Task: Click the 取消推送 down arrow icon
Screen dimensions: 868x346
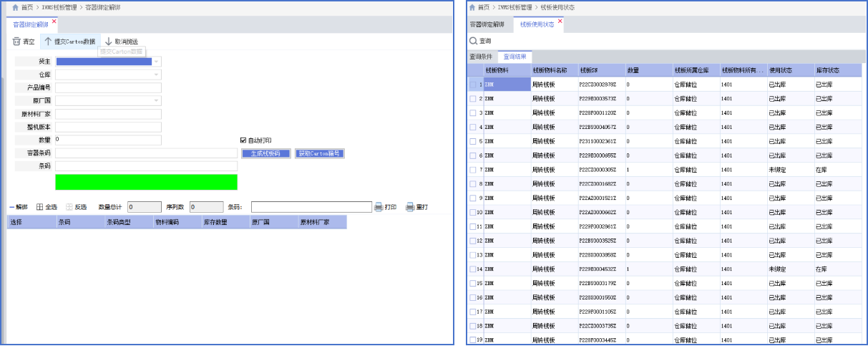Action: (x=108, y=42)
